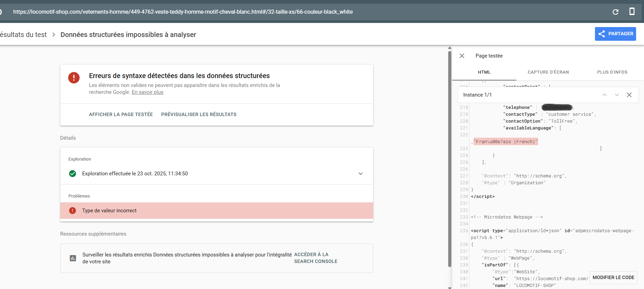Open the HTML tab

coord(484,72)
